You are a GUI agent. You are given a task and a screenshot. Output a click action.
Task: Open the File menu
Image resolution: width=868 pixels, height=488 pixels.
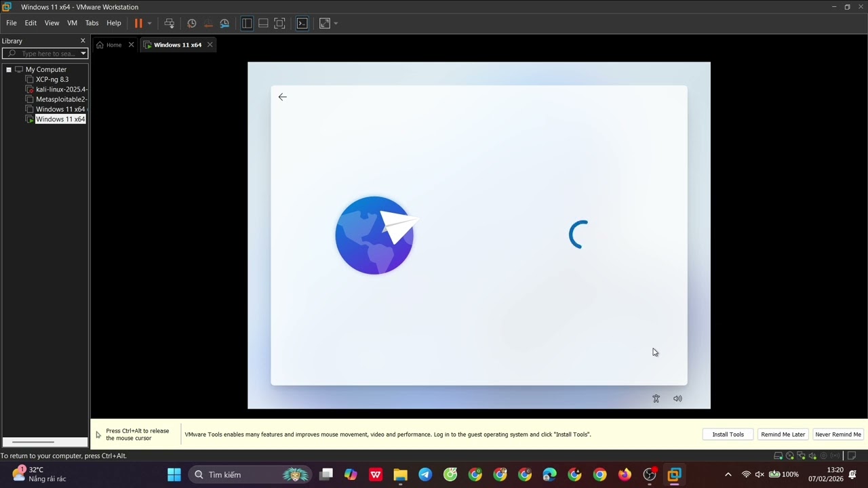tap(12, 23)
